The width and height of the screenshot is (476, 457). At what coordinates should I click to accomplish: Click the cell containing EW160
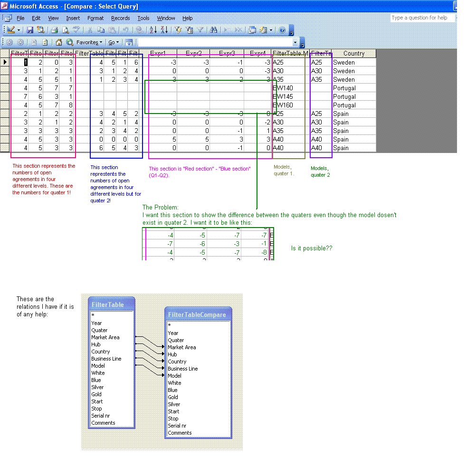coord(290,105)
